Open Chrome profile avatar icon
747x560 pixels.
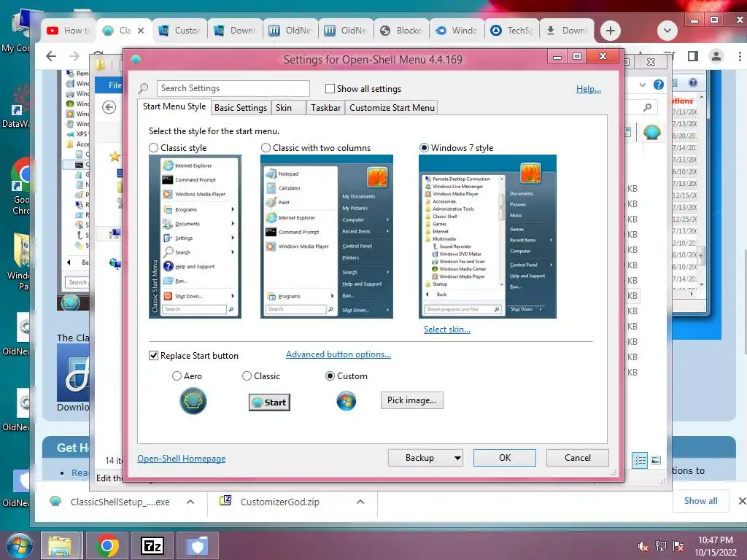716,56
